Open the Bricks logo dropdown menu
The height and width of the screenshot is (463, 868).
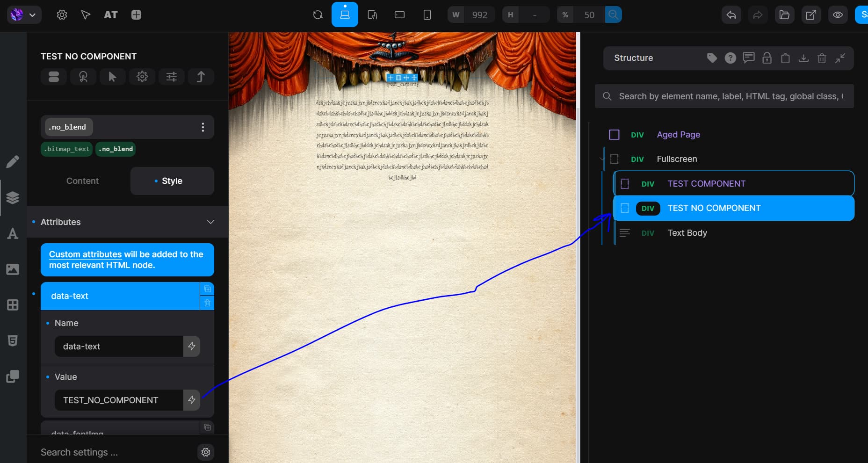[x=24, y=15]
